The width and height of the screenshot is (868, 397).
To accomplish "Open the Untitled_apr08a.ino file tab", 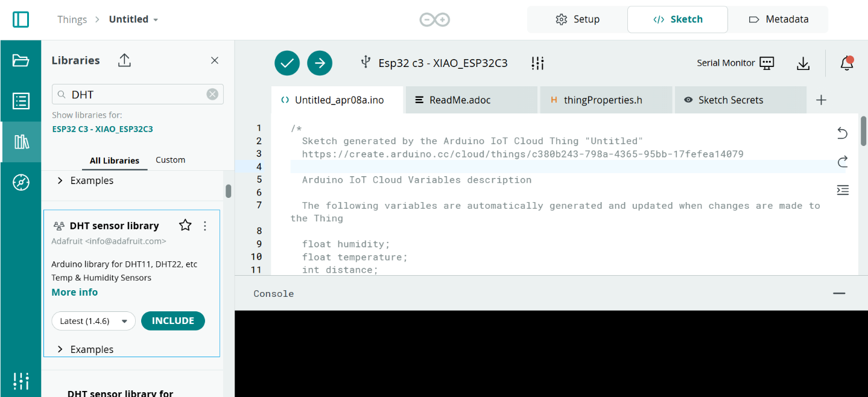I will pos(337,100).
